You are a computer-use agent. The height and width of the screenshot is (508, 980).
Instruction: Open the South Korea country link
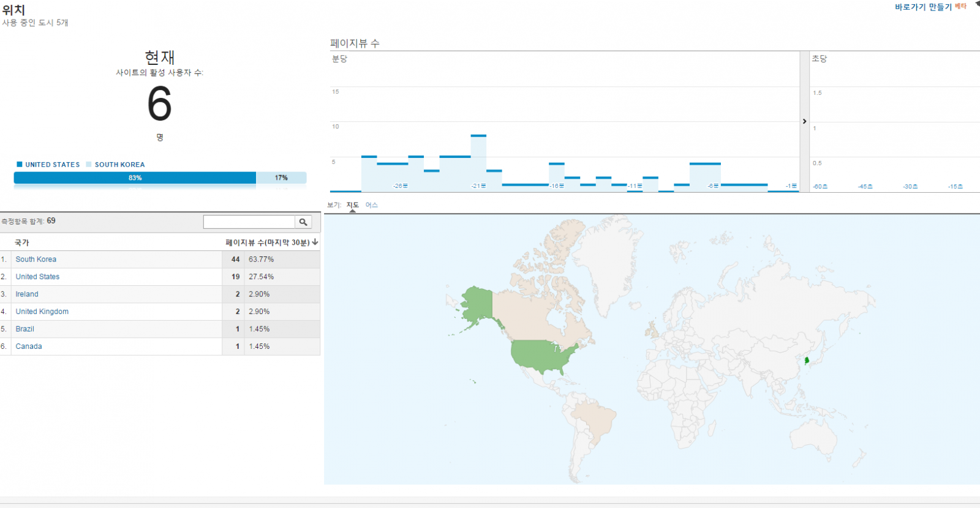click(36, 260)
